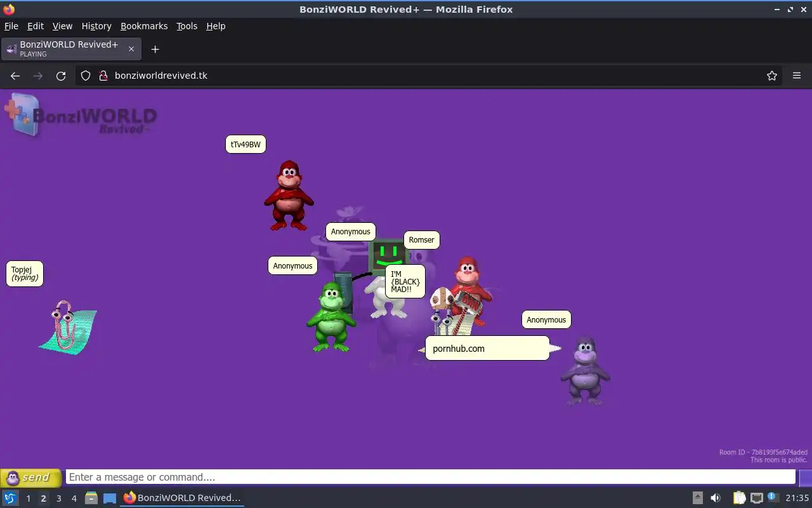Click the Romser name tag

[x=421, y=239]
